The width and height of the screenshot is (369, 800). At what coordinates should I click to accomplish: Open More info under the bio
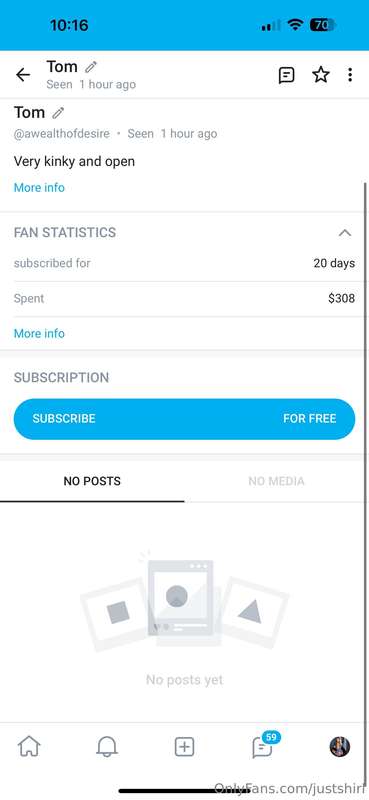coord(39,187)
